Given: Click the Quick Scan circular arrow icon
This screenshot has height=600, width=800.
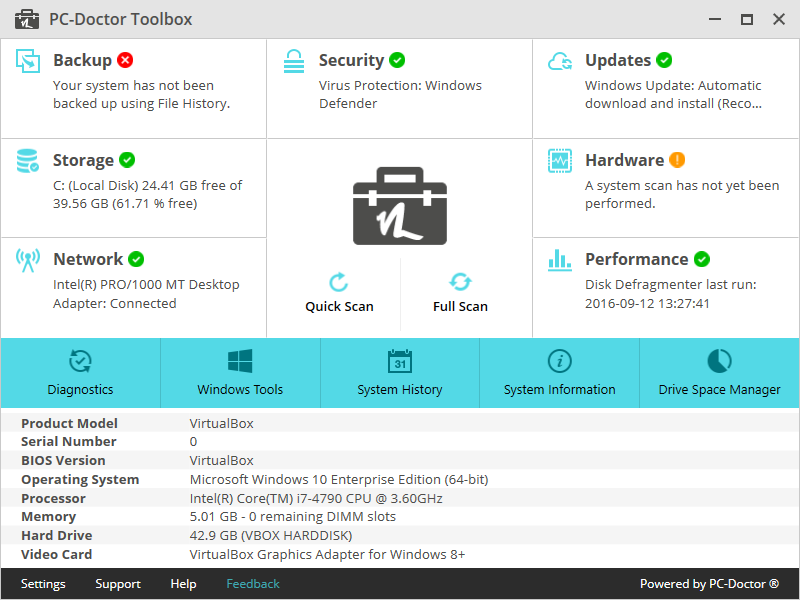Looking at the screenshot, I should point(339,282).
